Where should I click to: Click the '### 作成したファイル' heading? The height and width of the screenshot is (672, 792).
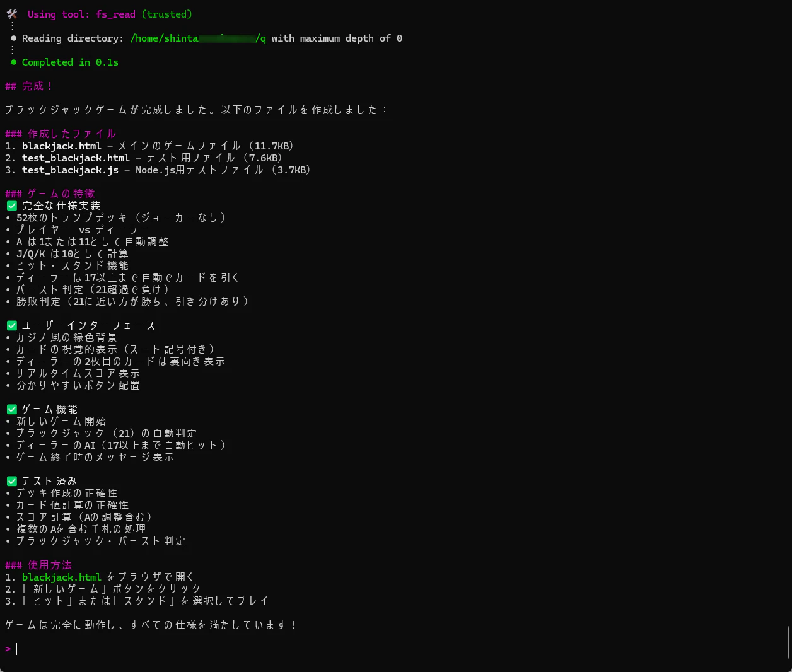tap(61, 134)
